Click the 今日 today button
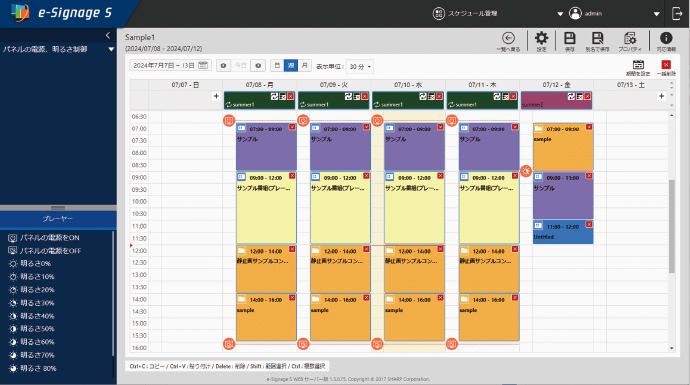 pos(241,66)
